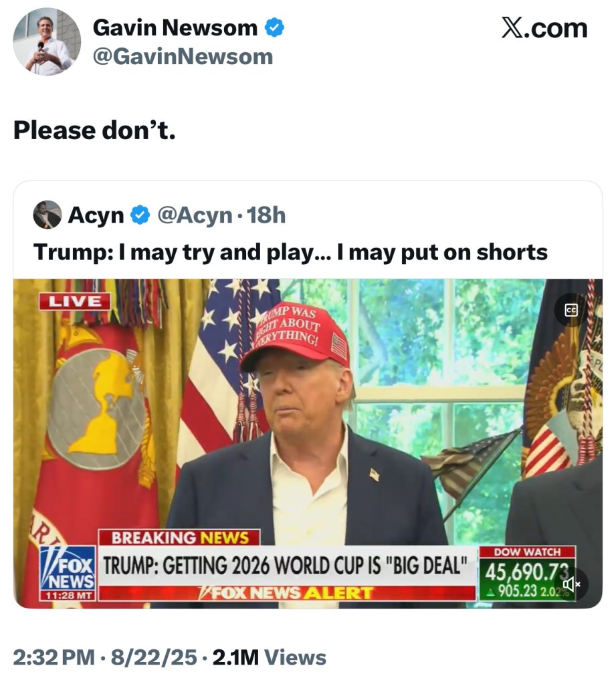616x684 pixels.
Task: Click the Dow Watch ticker box
Action: pos(528,573)
